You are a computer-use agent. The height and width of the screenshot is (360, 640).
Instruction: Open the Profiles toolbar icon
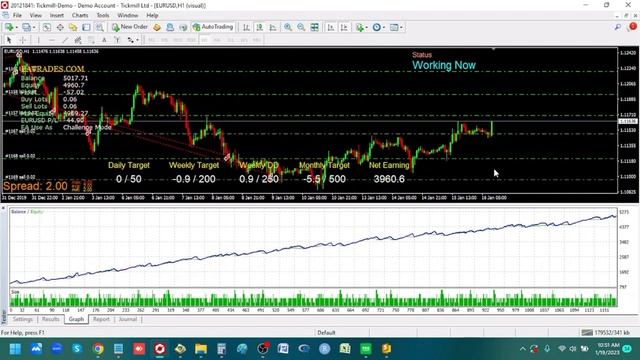coord(27,27)
